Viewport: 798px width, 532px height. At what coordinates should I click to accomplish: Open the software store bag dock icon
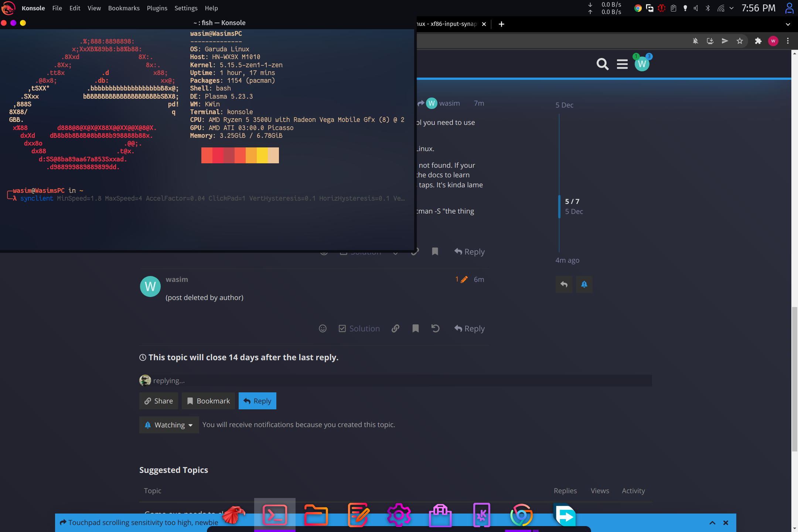(x=440, y=515)
